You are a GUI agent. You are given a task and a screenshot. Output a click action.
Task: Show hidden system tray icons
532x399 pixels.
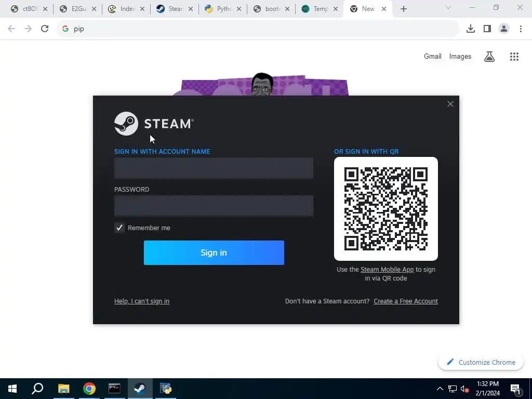(x=440, y=389)
